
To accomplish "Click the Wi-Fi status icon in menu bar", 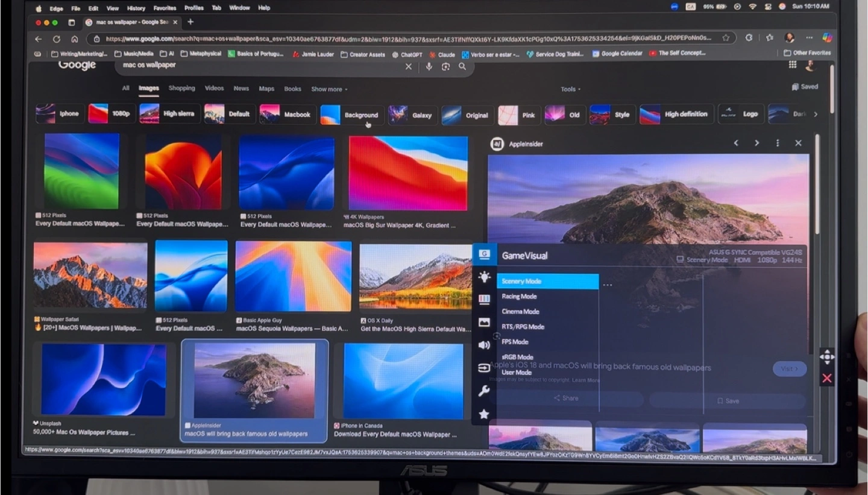I will 752,7.
